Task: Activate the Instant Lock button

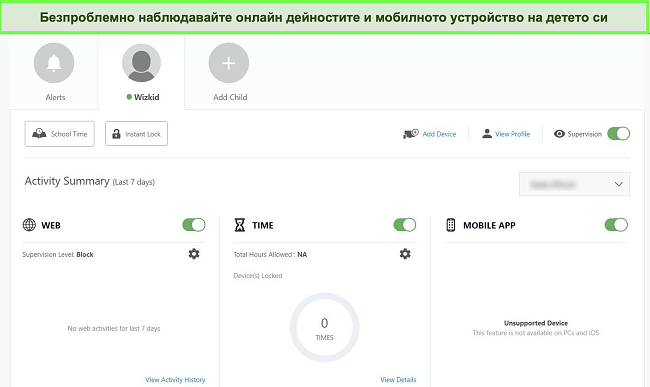Action: tap(136, 134)
